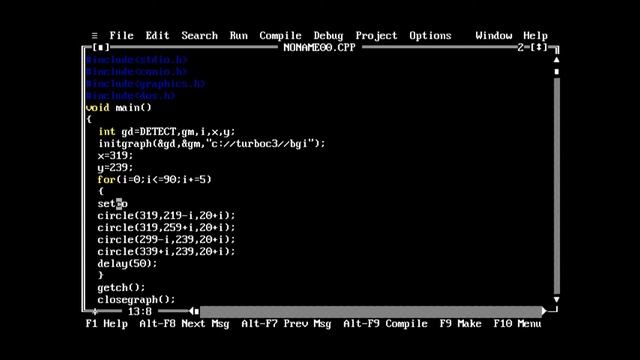Click F1 Help in status bar
The height and width of the screenshot is (360, 640).
(107, 324)
